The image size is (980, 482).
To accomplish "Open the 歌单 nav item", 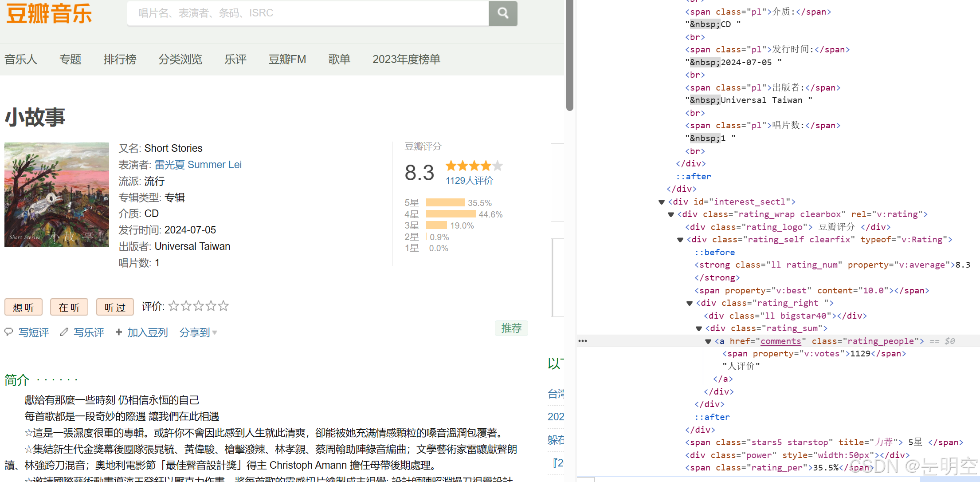I will (x=339, y=59).
